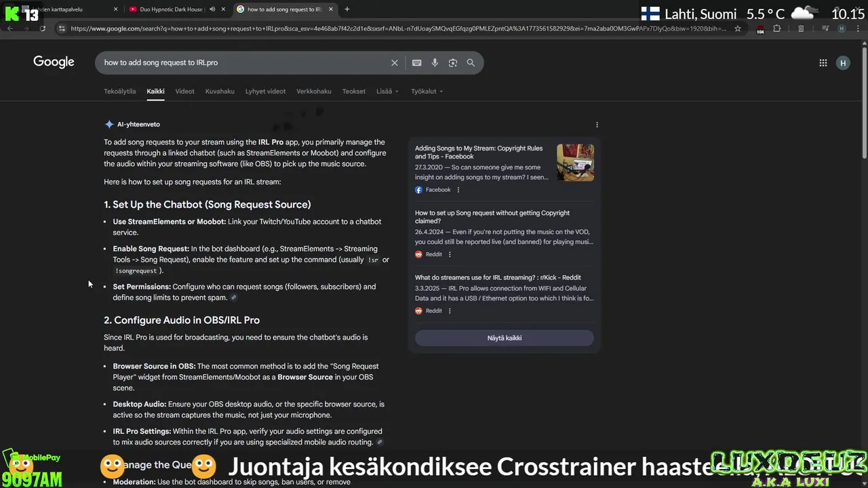This screenshot has width=868, height=488.
Task: Click the page vertical scrollbar
Action: (864, 102)
